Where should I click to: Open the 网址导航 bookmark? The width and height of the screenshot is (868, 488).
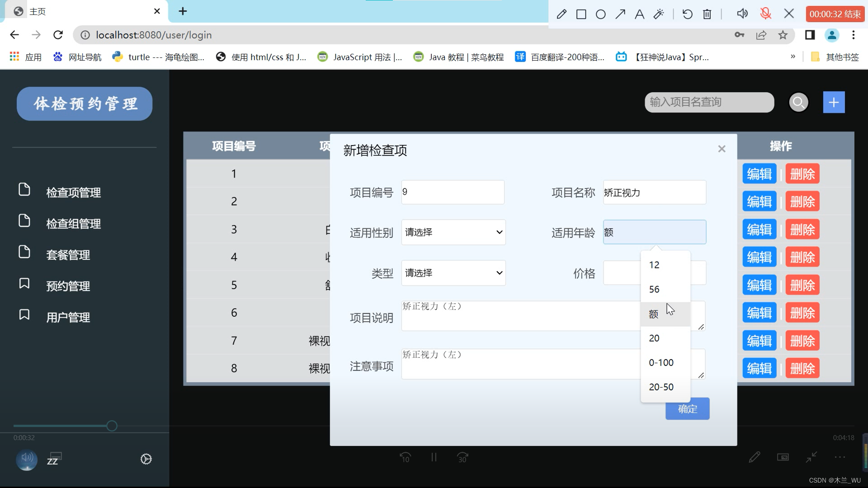pyautogui.click(x=77, y=57)
